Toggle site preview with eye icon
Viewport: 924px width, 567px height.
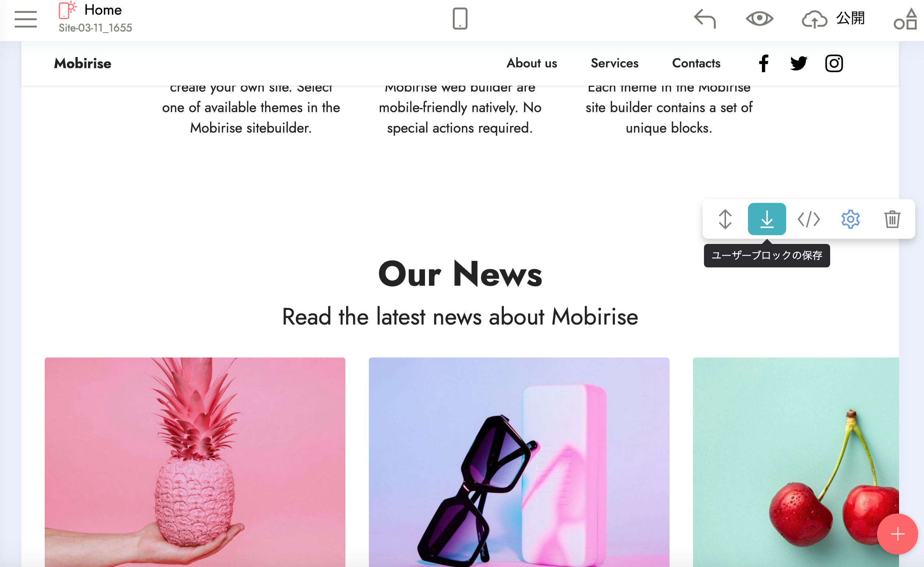coord(759,18)
